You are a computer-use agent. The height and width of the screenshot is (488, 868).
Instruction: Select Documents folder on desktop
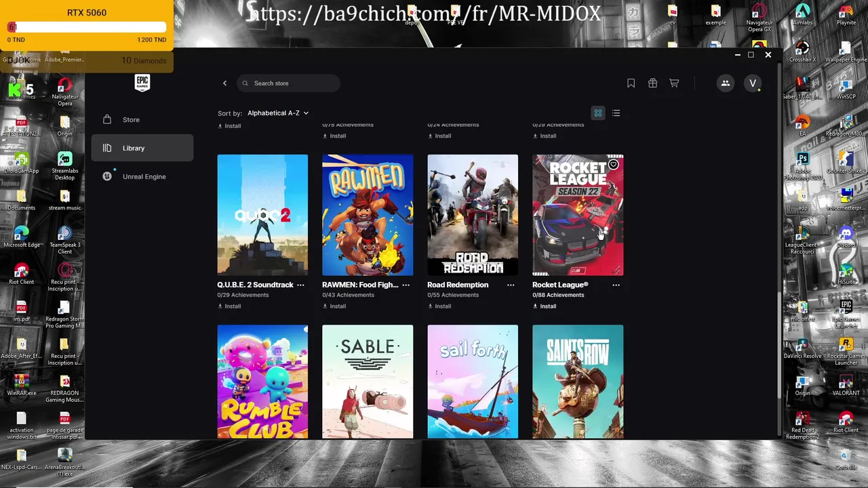(x=22, y=199)
